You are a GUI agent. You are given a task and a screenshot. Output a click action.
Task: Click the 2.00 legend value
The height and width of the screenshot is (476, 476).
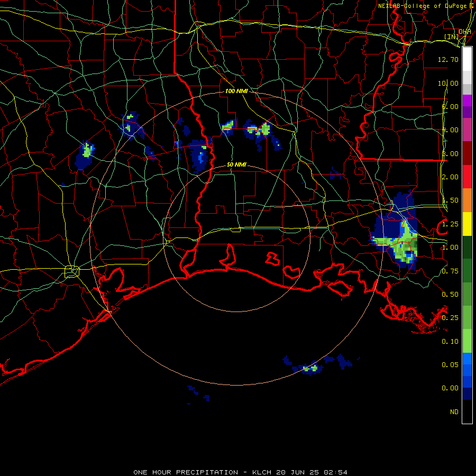[450, 177]
